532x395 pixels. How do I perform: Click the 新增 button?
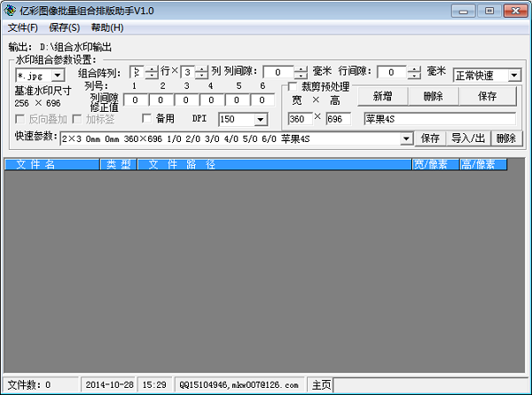[383, 97]
